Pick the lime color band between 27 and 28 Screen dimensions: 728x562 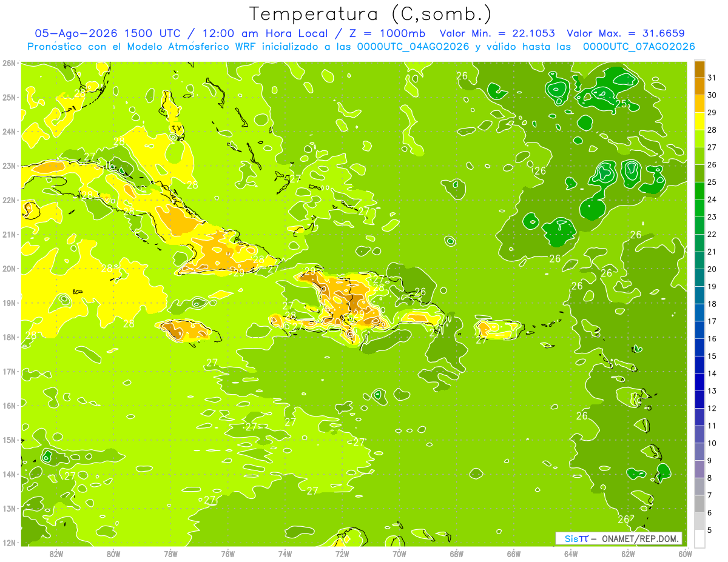[x=699, y=138]
